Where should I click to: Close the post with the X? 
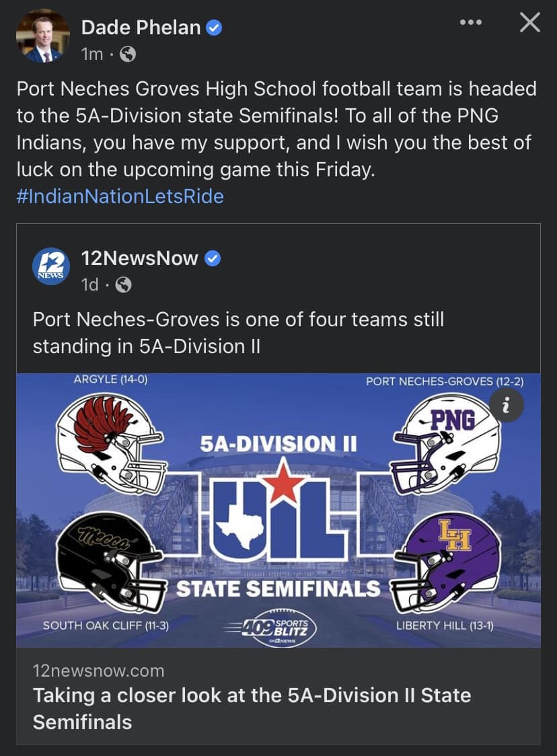coord(530,22)
